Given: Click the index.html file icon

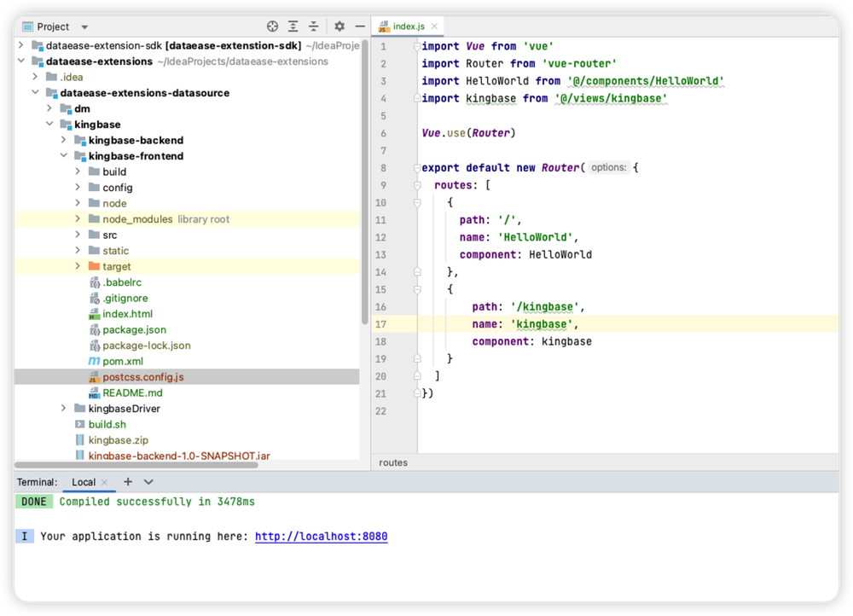Looking at the screenshot, I should [x=94, y=314].
